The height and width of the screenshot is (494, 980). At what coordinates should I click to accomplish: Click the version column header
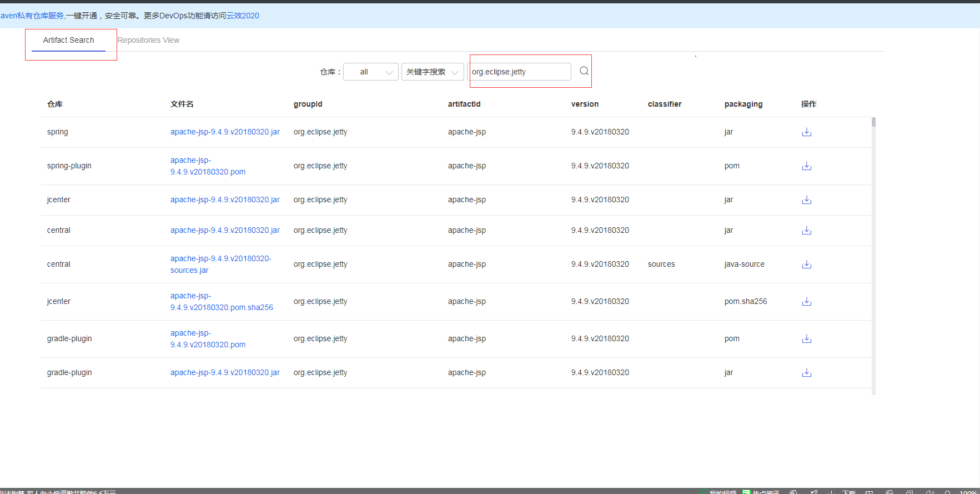pyautogui.click(x=585, y=104)
